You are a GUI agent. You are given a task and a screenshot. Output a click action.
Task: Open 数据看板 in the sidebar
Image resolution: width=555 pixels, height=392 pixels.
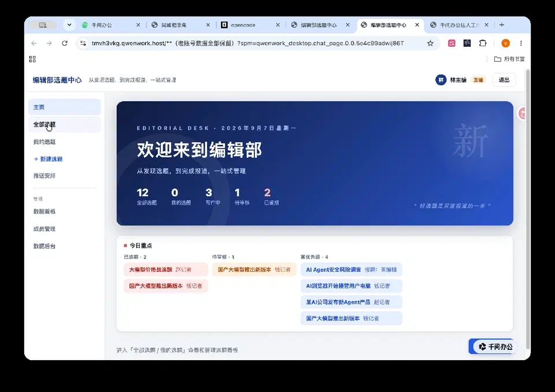(x=64, y=212)
